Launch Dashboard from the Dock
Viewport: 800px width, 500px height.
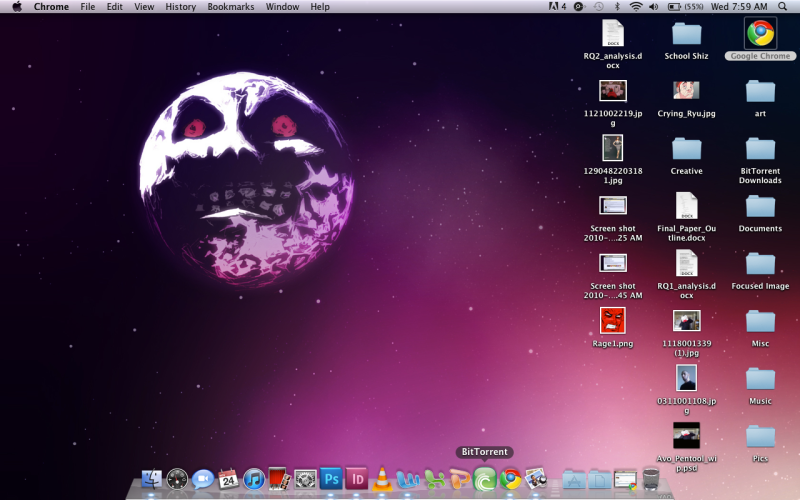point(177,480)
